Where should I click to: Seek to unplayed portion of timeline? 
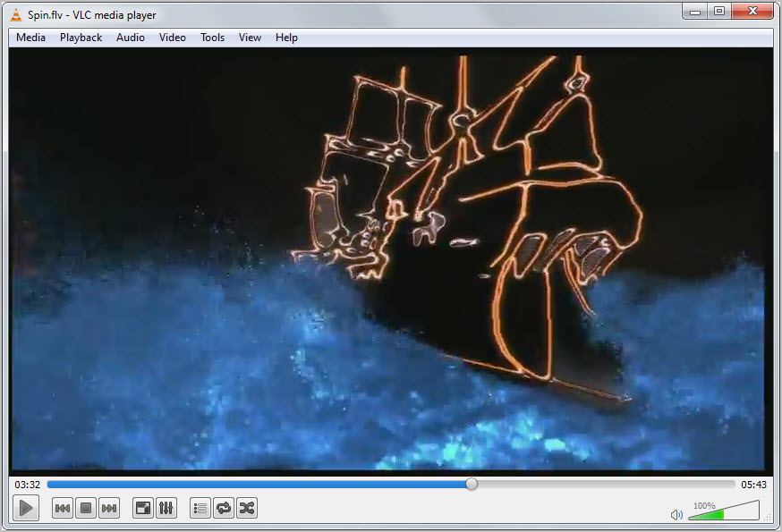click(x=606, y=484)
